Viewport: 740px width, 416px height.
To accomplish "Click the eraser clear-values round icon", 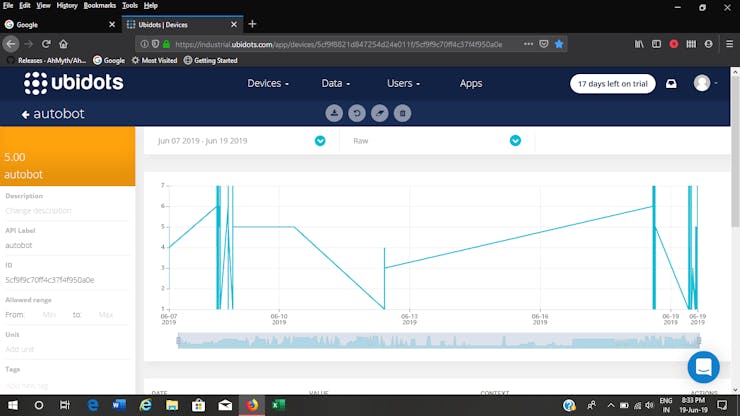I will click(x=379, y=113).
